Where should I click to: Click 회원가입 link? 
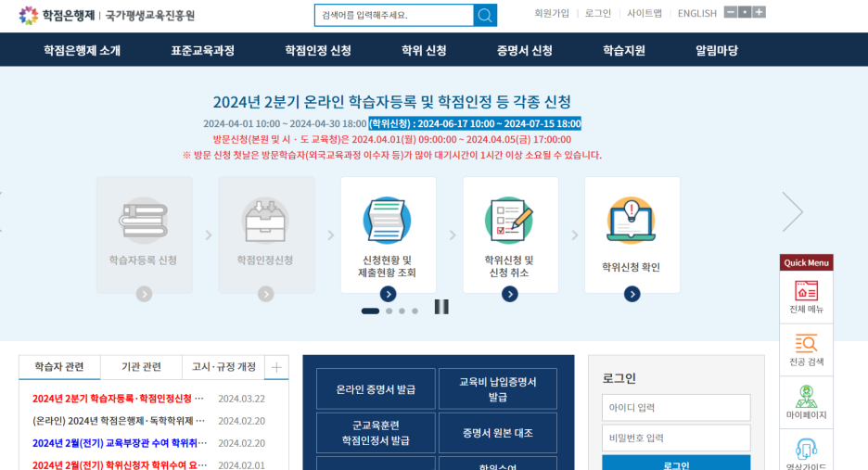(x=552, y=13)
